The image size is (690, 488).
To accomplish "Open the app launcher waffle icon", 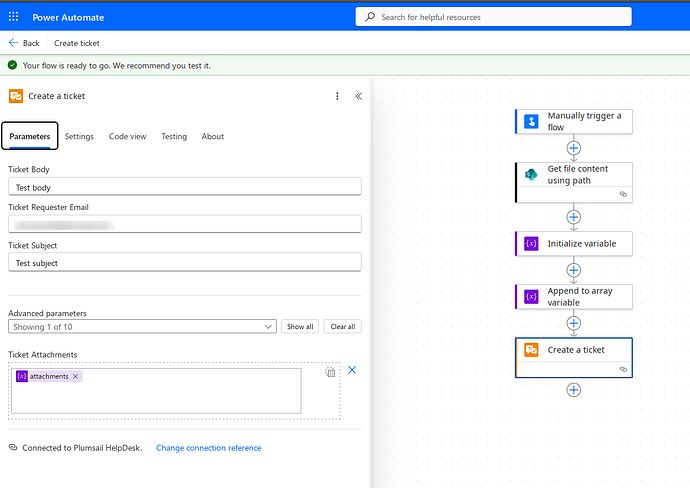I will [x=13, y=17].
